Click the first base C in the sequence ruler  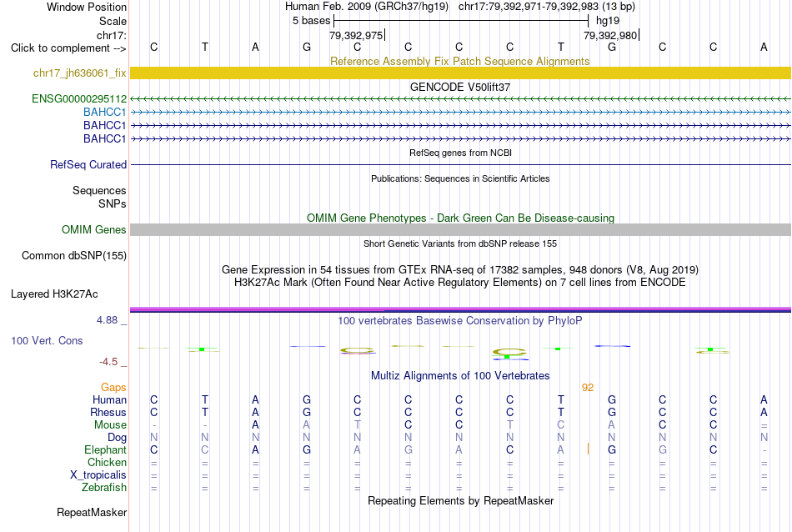click(154, 47)
